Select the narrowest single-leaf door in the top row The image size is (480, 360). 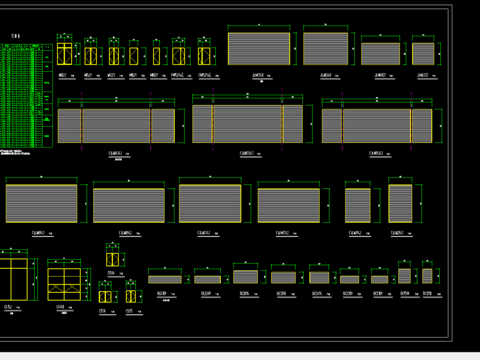[x=156, y=56]
